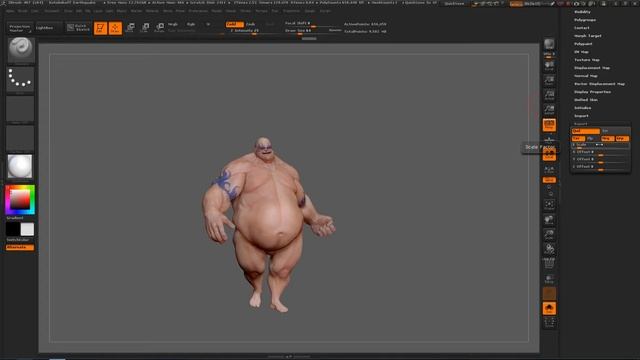The image size is (640, 360).
Task: Click the Projection Master button
Action: 20,28
